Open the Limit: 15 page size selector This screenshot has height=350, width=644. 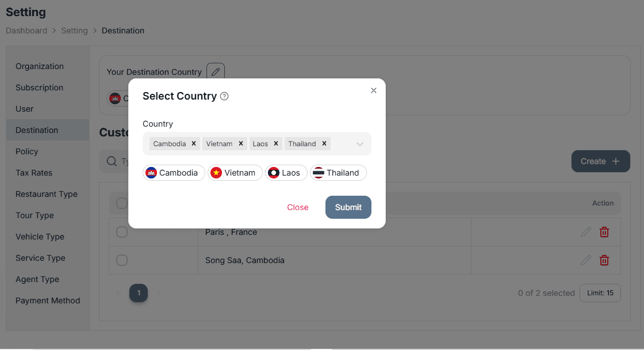coord(600,293)
